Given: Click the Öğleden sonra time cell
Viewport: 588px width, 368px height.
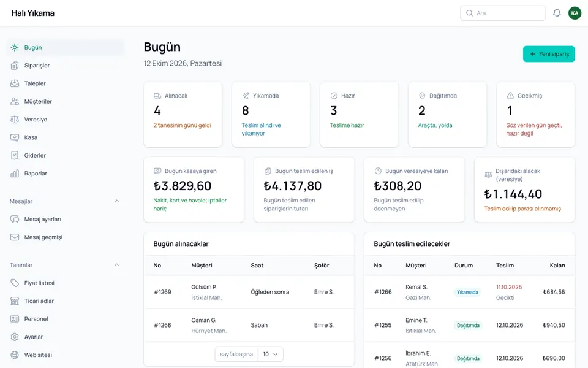Looking at the screenshot, I should coord(270,292).
